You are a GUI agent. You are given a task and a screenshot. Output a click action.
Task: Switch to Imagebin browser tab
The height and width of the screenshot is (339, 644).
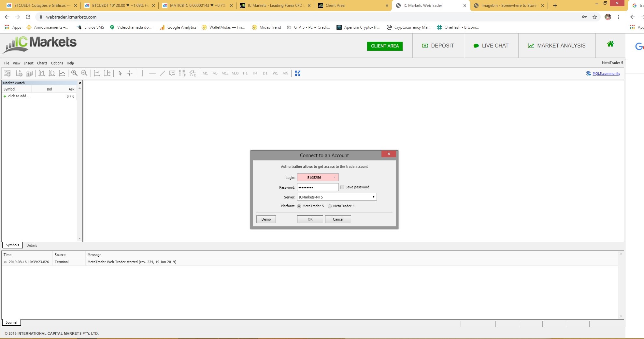(x=509, y=6)
